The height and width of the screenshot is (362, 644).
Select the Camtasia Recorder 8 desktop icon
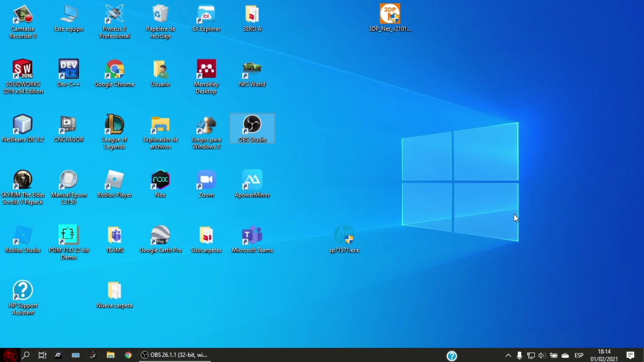coord(23,22)
